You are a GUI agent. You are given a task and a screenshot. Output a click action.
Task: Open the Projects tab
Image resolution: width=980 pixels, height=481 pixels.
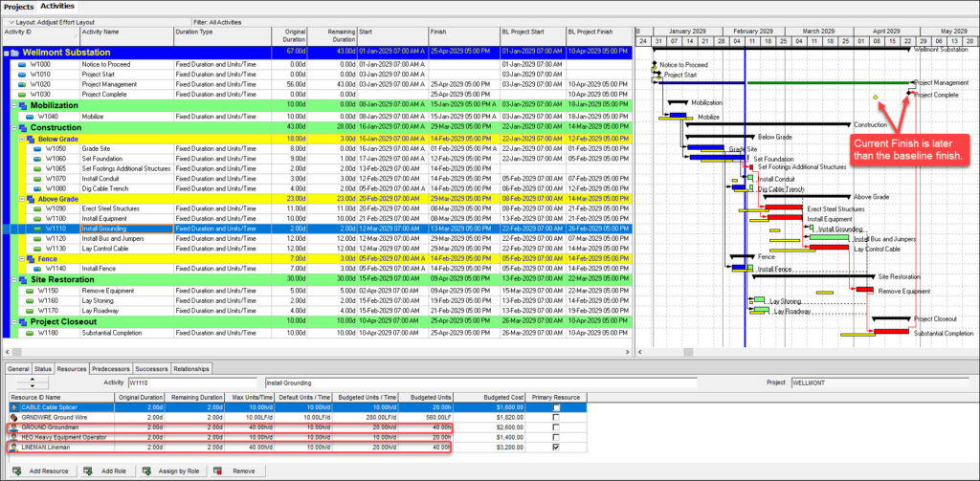pos(19,6)
